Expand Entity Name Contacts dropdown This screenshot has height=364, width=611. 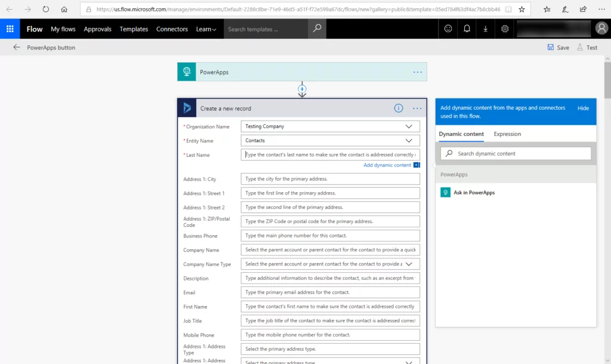coord(408,140)
